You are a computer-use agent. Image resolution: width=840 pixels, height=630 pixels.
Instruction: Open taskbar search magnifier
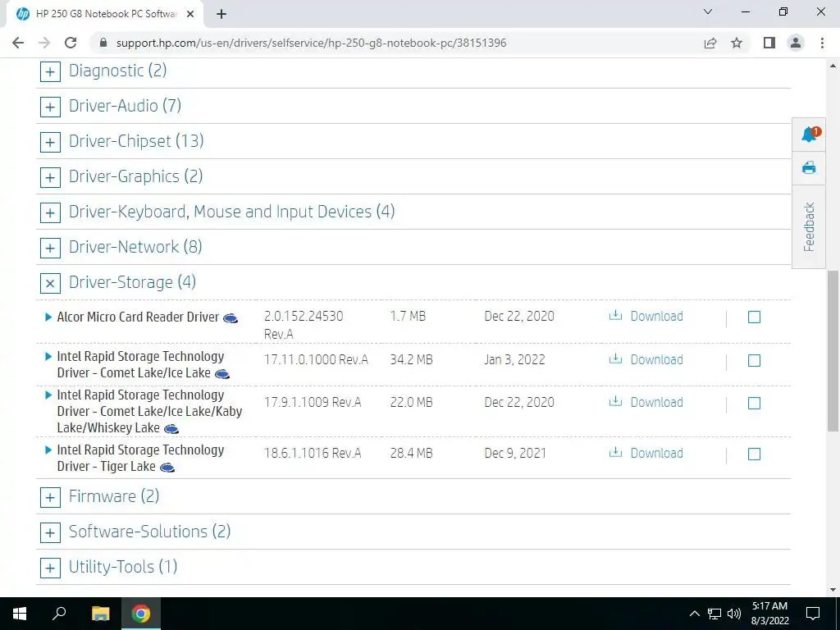point(59,614)
